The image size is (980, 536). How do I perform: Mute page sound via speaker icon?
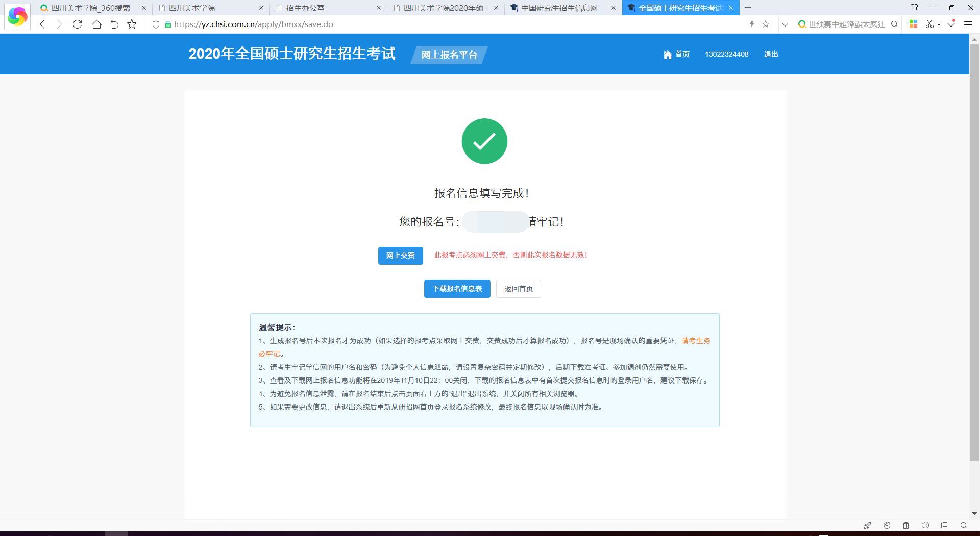[x=925, y=525]
